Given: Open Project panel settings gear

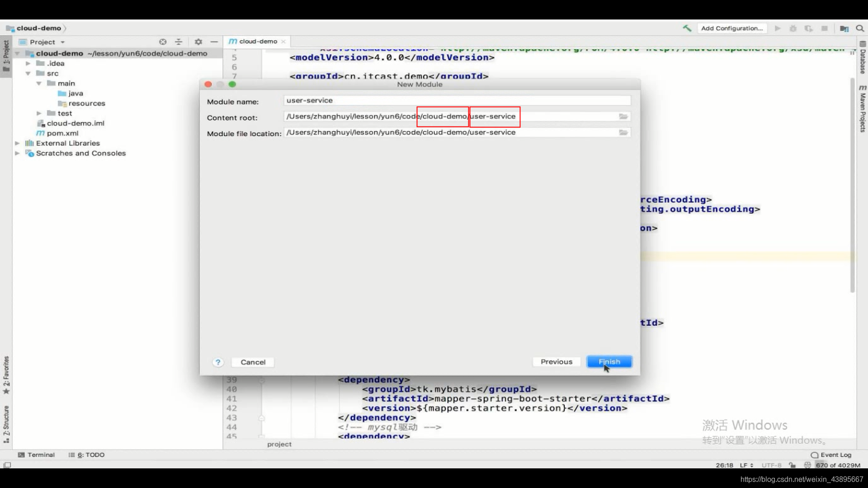Looking at the screenshot, I should (198, 42).
